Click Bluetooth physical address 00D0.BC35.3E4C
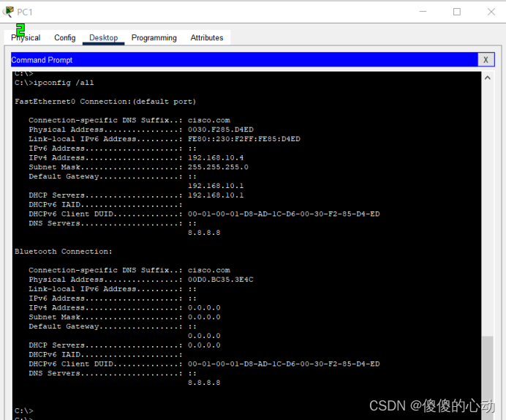 pos(221,280)
